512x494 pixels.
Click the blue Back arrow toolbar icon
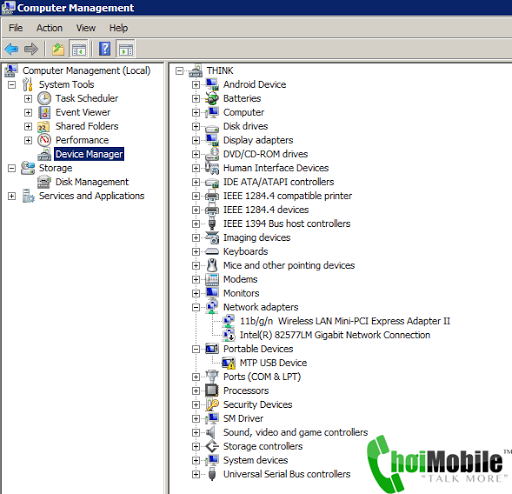click(x=11, y=49)
